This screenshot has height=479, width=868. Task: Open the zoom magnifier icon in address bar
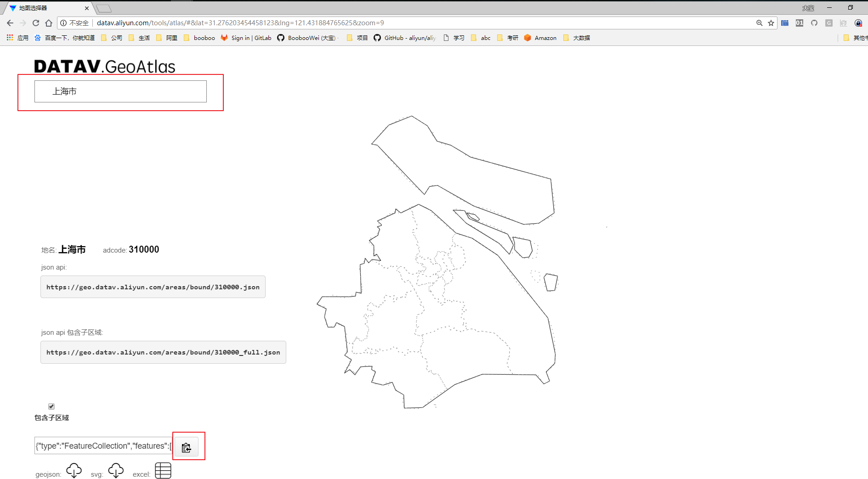[x=759, y=23]
